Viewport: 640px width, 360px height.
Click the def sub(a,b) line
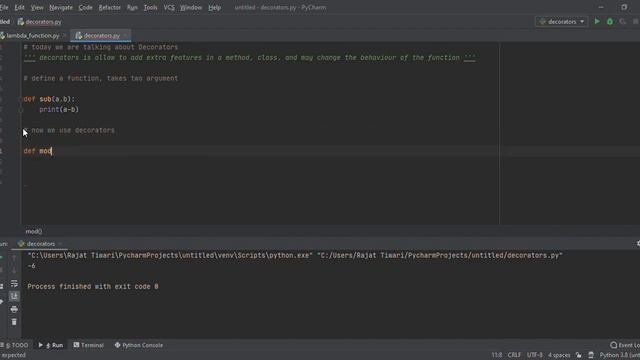click(x=49, y=99)
